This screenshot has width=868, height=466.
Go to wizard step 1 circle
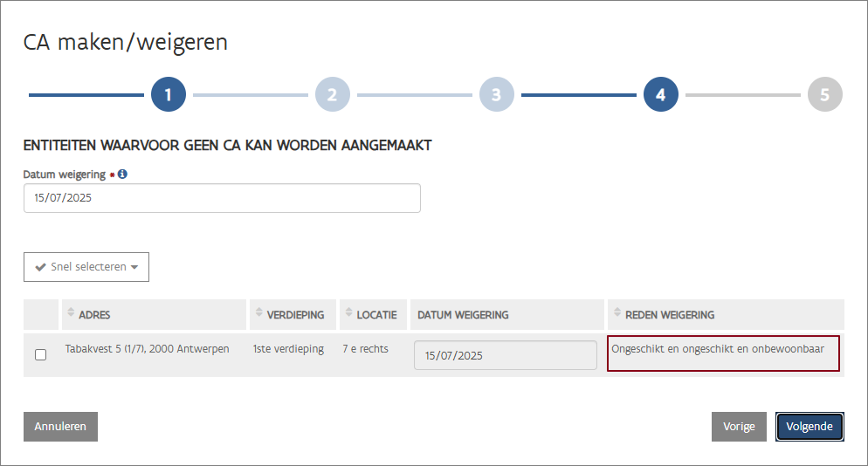pos(169,95)
